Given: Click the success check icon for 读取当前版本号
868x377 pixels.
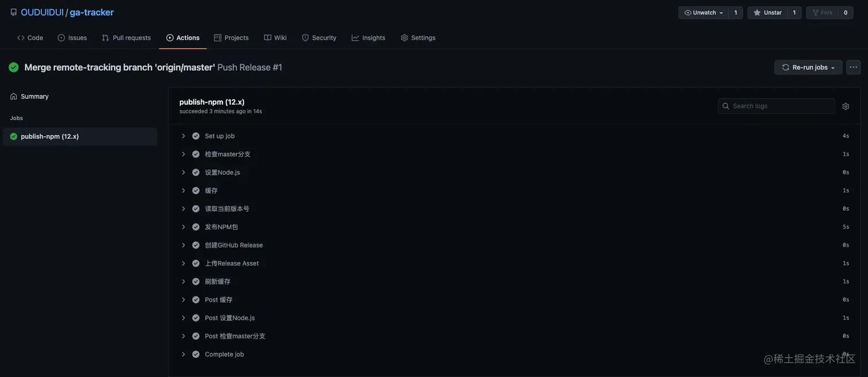Looking at the screenshot, I should [196, 209].
